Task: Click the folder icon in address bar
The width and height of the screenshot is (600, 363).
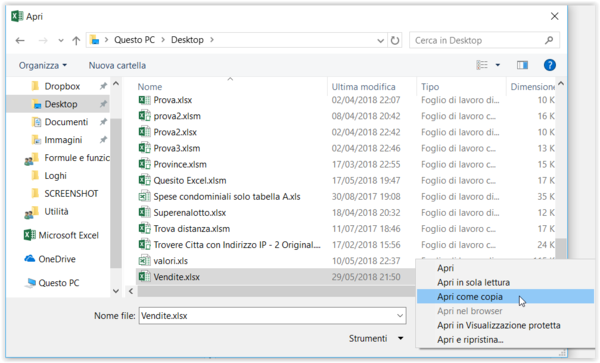Action: coord(94,40)
